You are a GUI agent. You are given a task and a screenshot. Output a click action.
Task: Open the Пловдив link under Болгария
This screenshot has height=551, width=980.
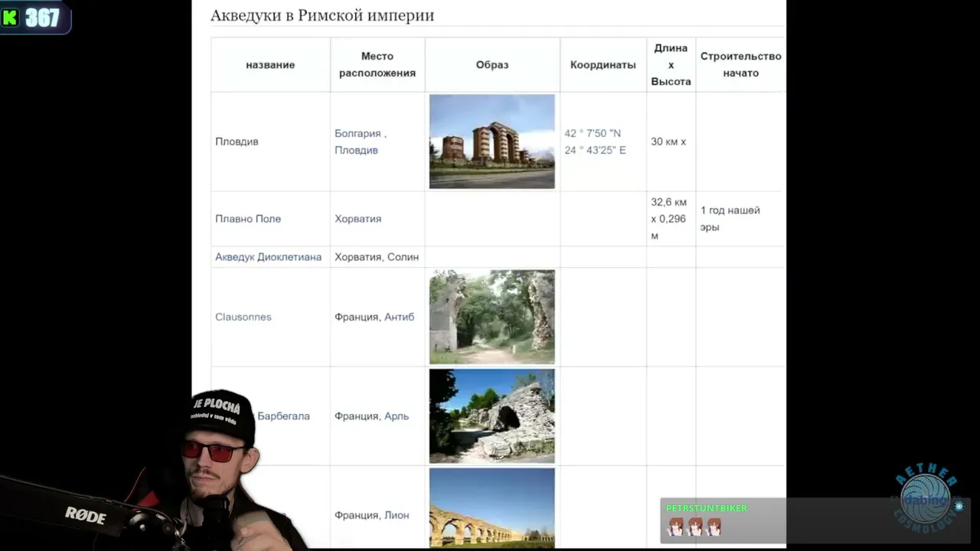click(356, 150)
